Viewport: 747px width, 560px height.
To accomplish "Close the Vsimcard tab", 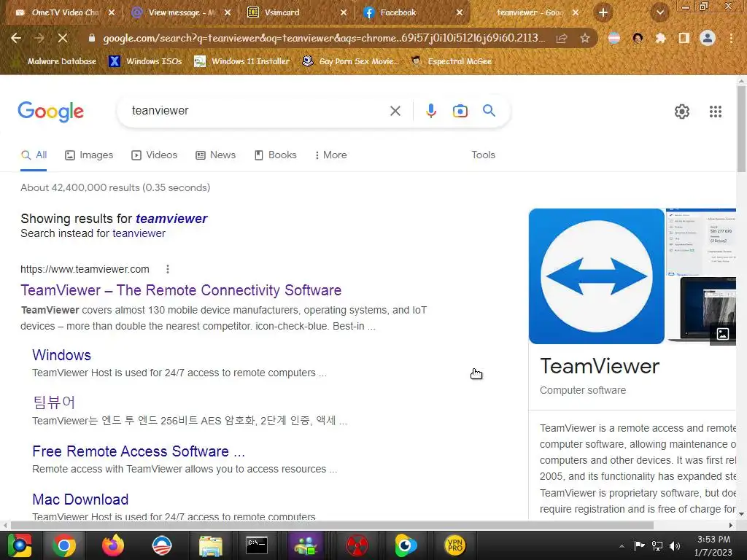I will click(x=344, y=12).
